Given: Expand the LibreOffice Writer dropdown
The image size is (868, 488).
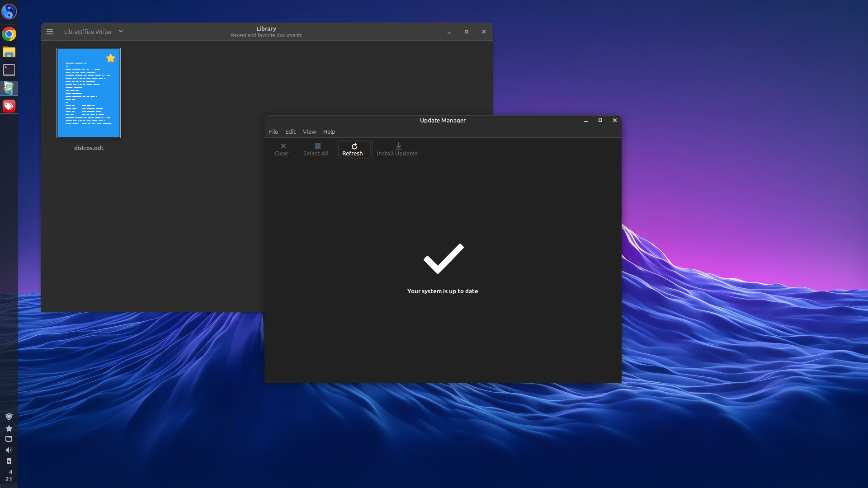Looking at the screenshot, I should (x=94, y=32).
